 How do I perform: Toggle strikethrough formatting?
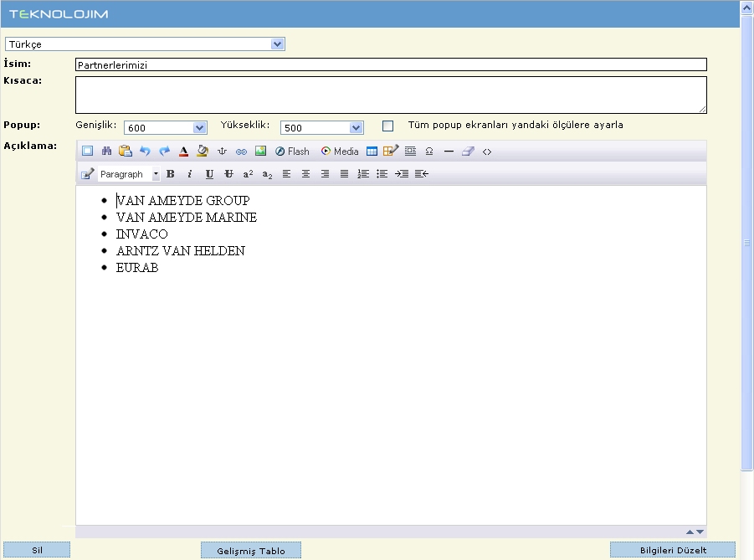tap(228, 173)
